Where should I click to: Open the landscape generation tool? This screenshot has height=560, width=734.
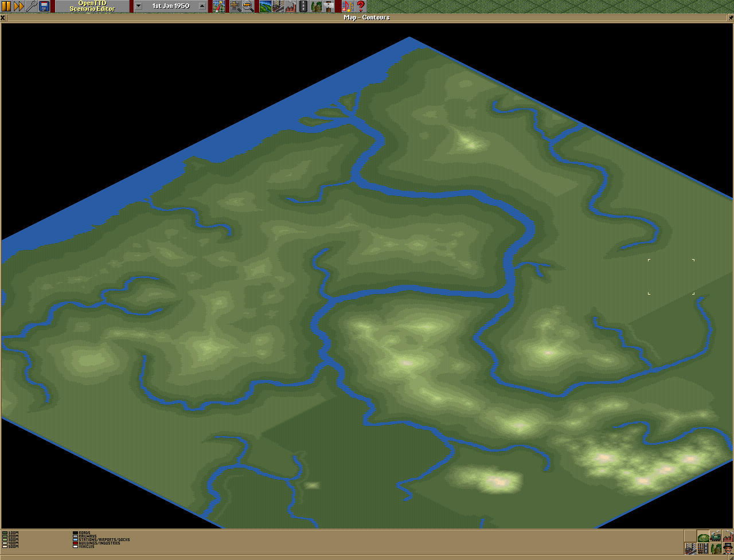click(266, 7)
